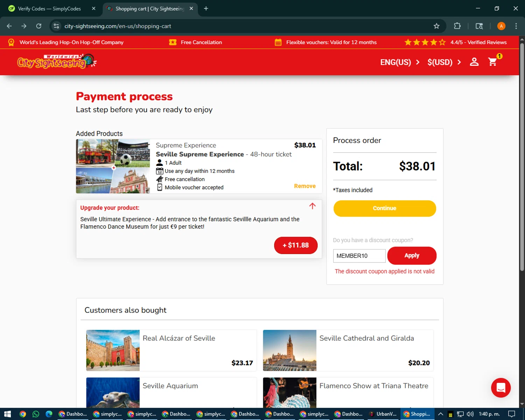
Task: Switch to Verify Codes — SimplyCodes tab
Action: tap(49, 8)
